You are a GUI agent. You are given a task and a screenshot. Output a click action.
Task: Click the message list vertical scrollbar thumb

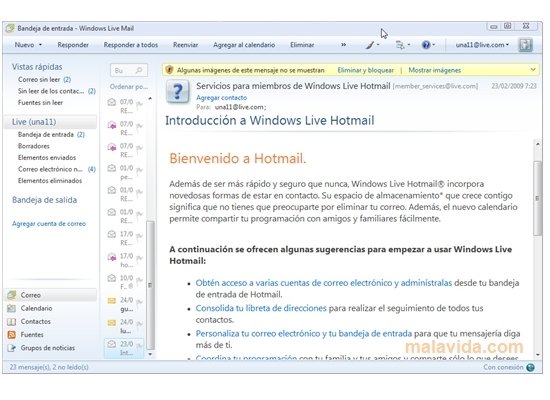(150, 285)
